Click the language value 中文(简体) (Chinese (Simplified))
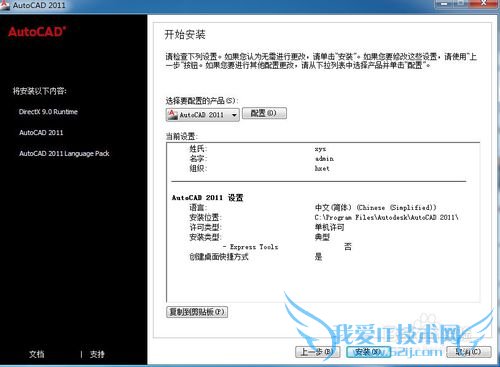The image size is (500, 367). pos(375,208)
